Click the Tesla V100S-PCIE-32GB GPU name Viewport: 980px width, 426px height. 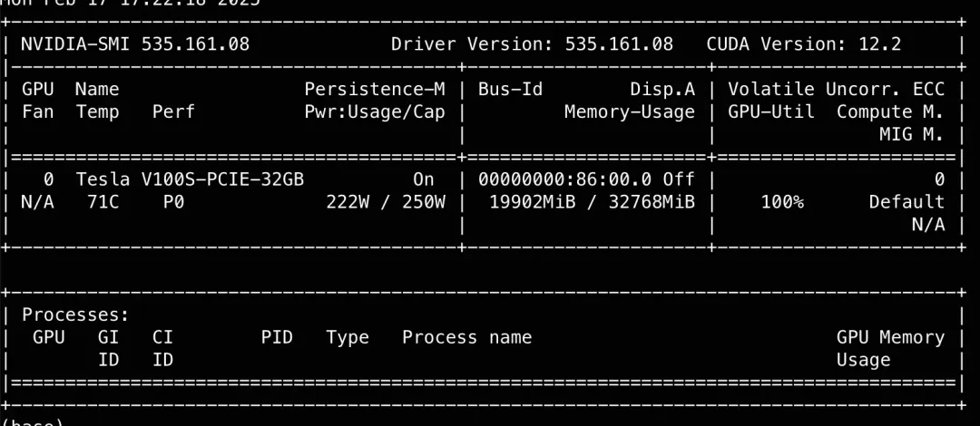click(190, 179)
